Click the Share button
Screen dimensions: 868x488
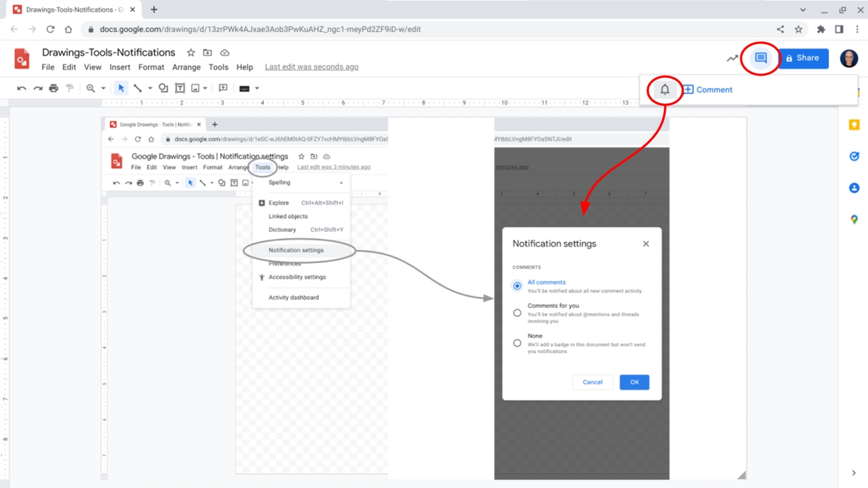(x=803, y=58)
